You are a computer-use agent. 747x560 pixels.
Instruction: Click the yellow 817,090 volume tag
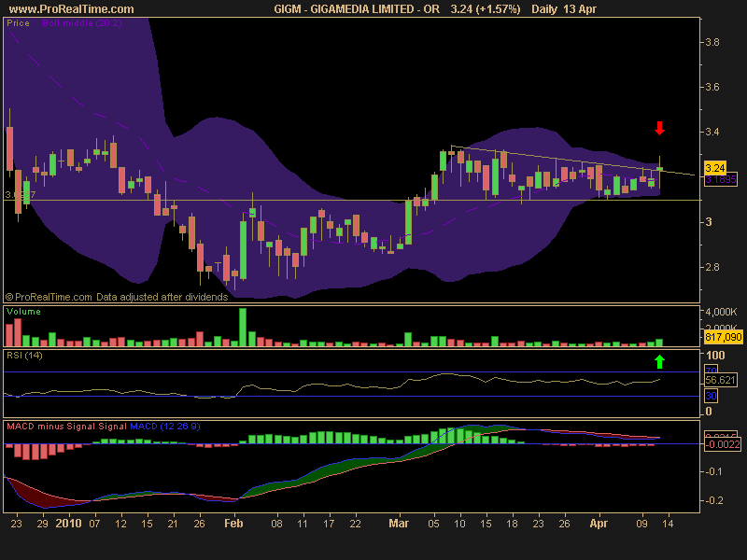click(x=723, y=337)
